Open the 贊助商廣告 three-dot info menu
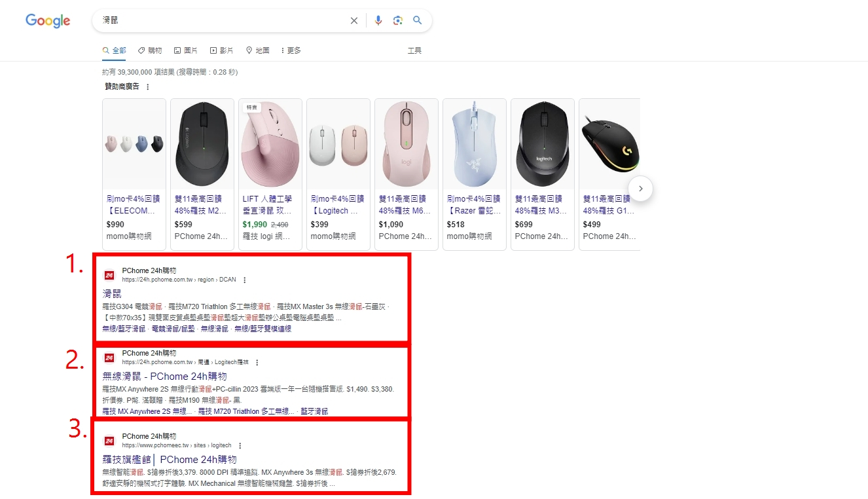This screenshot has width=868, height=499. point(147,87)
